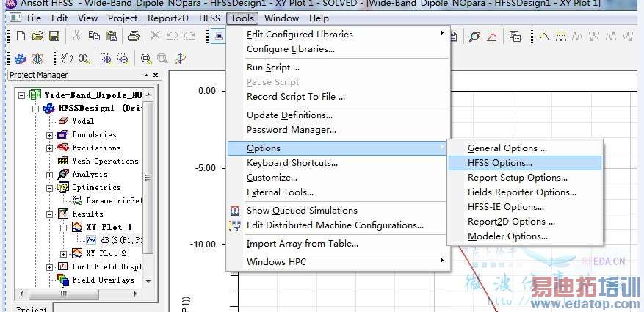644x312 pixels.
Task: Click the Redo arrow icon
Action: tap(189, 36)
